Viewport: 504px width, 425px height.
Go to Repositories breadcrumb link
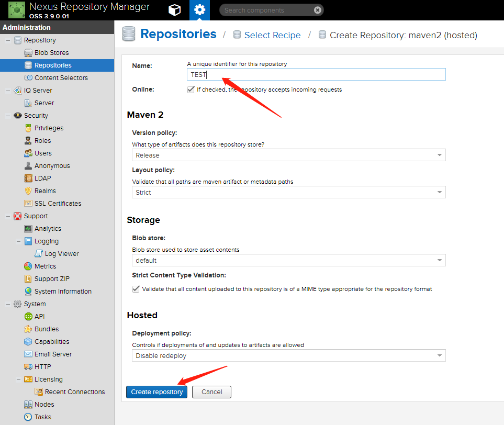(178, 33)
